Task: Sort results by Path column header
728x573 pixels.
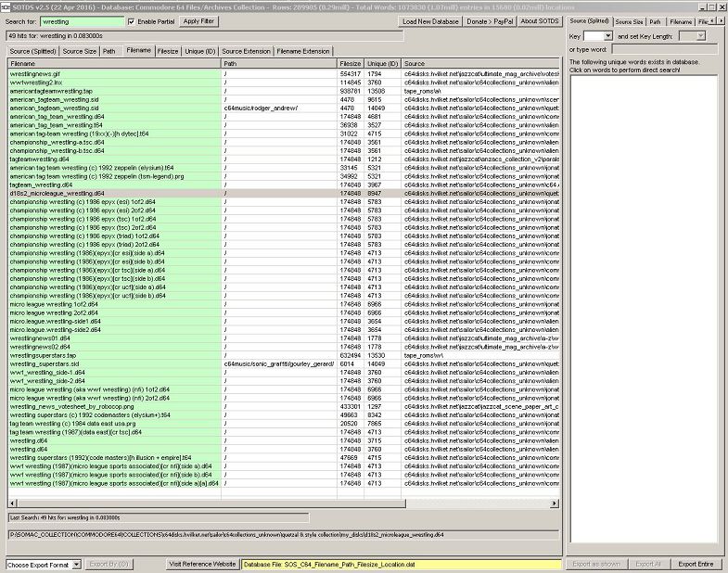Action: tap(278, 64)
